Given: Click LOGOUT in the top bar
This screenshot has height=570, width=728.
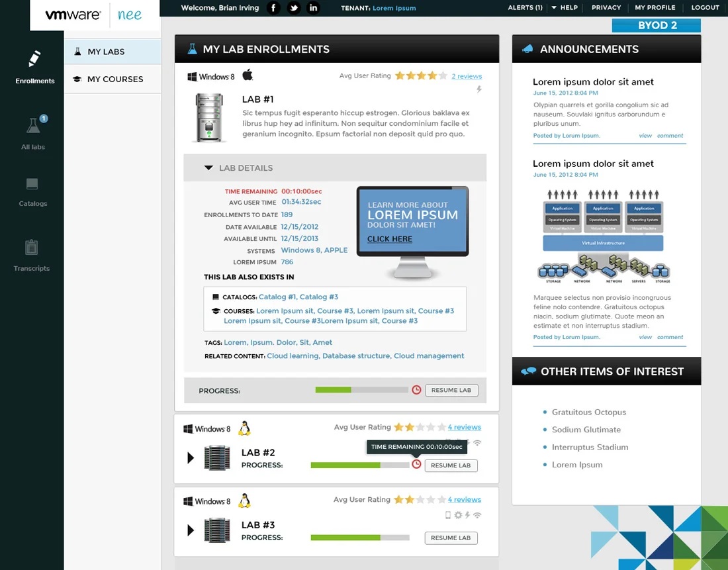Looking at the screenshot, I should coord(705,7).
